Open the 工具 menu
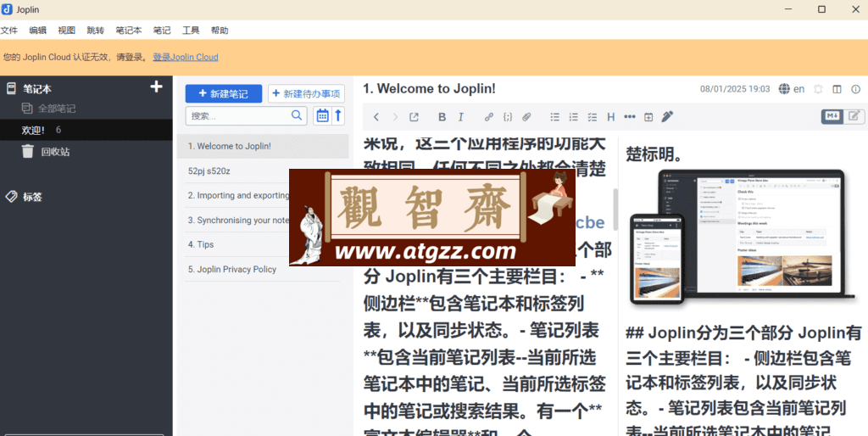868x436 pixels. click(x=191, y=31)
